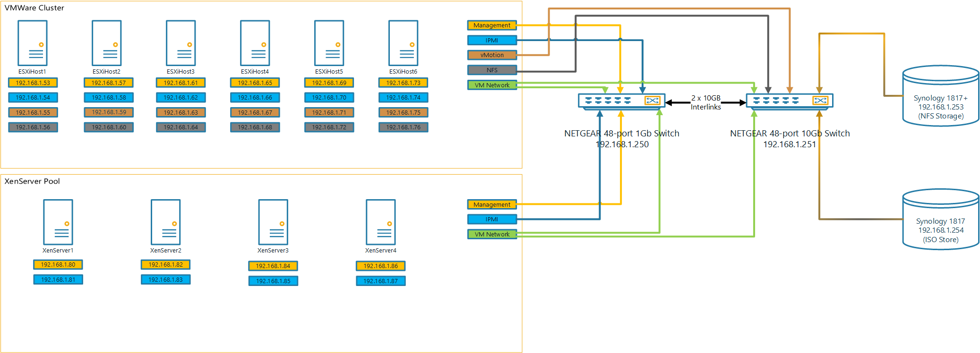Select the vMotion legend box
The height and width of the screenshot is (353, 980).
pos(492,55)
